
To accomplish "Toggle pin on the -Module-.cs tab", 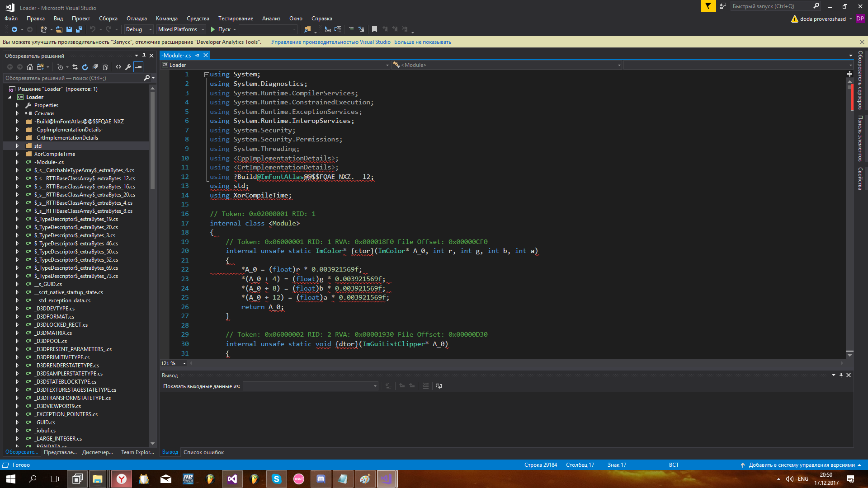I will (x=198, y=55).
